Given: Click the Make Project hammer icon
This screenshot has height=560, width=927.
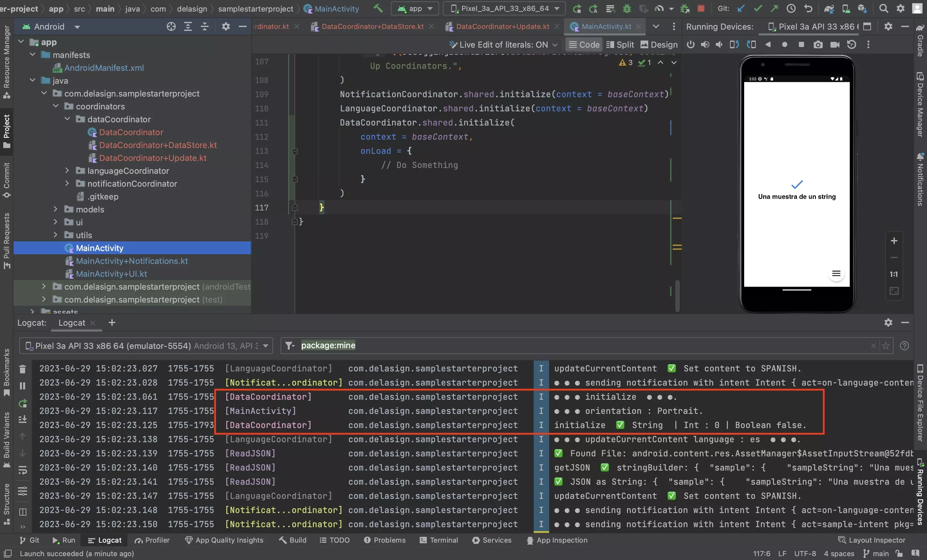Looking at the screenshot, I should pos(378,8).
